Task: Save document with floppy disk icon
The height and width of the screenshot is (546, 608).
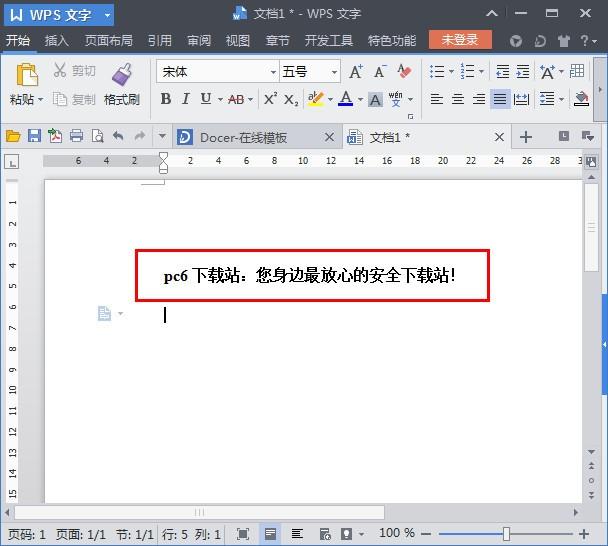Action: (34, 136)
